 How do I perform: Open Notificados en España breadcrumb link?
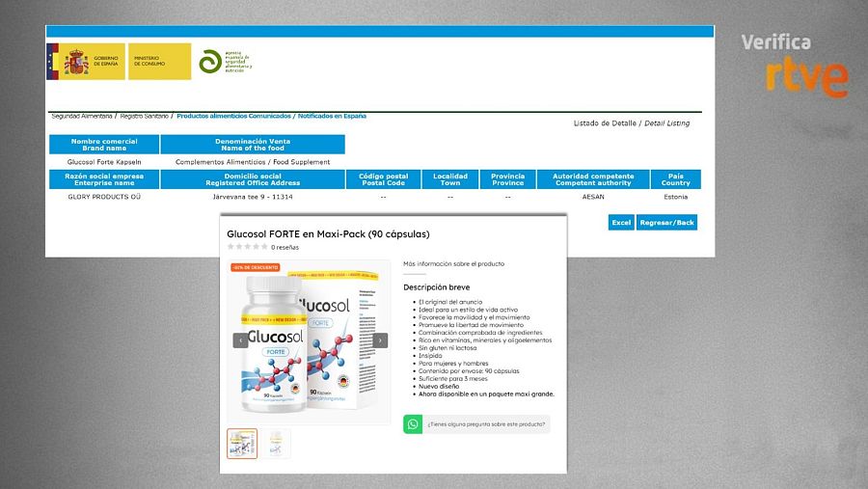332,117
